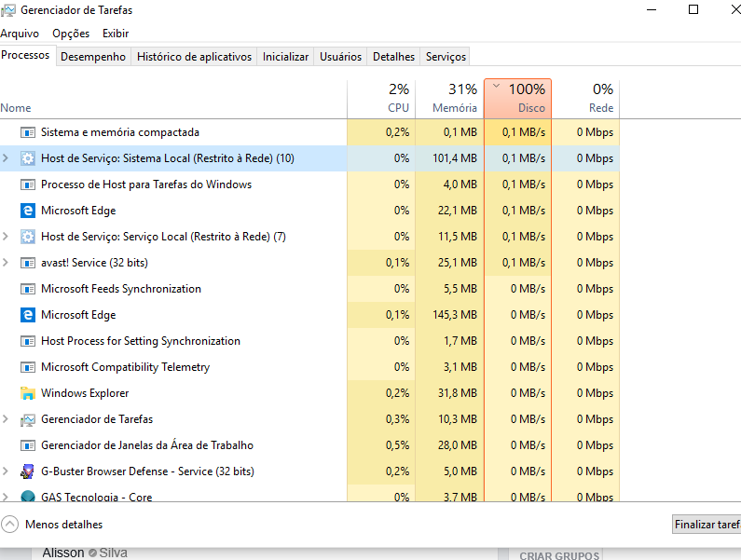Click the Finalizar tarefa button

click(x=707, y=525)
